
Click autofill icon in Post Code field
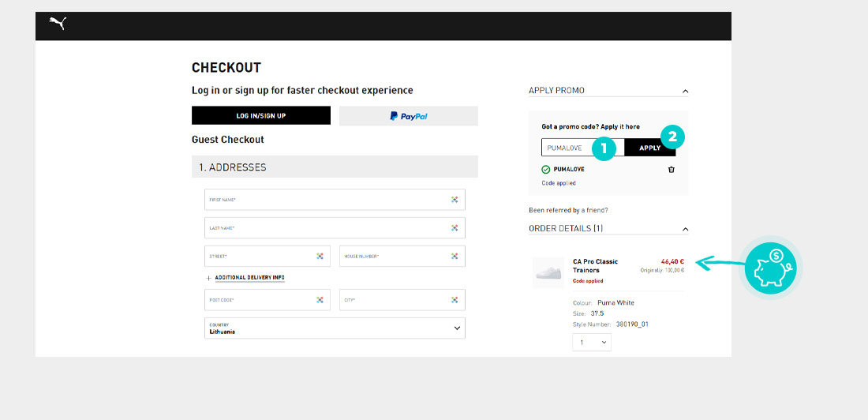coord(320,300)
